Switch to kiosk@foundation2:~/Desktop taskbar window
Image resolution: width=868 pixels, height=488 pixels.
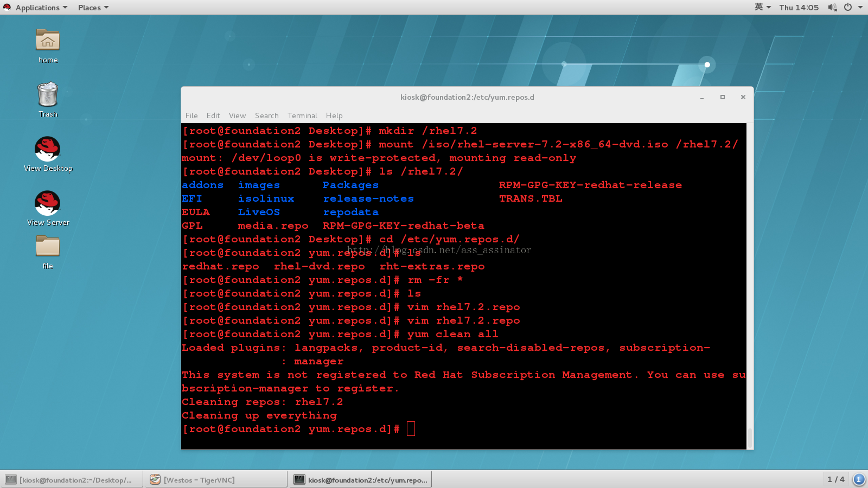72,479
